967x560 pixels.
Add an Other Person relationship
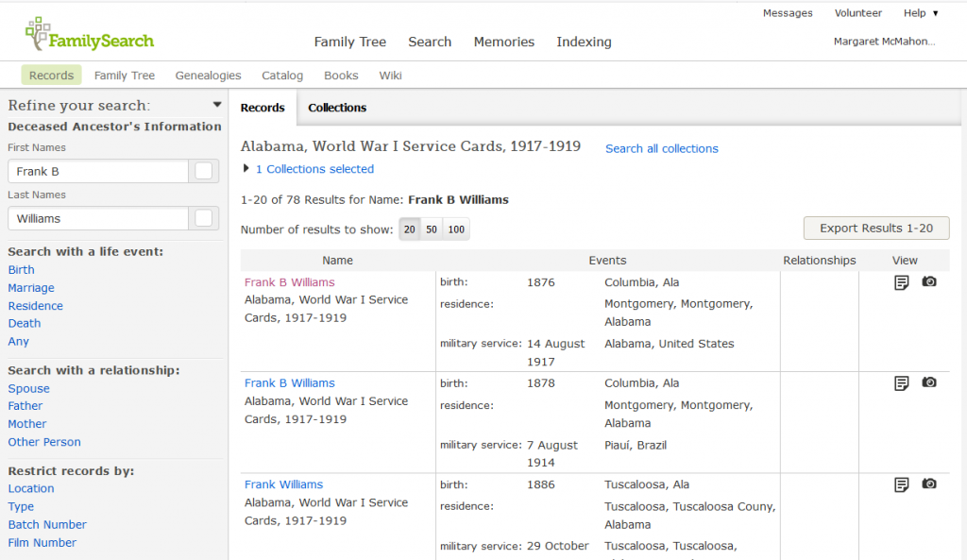(x=44, y=442)
